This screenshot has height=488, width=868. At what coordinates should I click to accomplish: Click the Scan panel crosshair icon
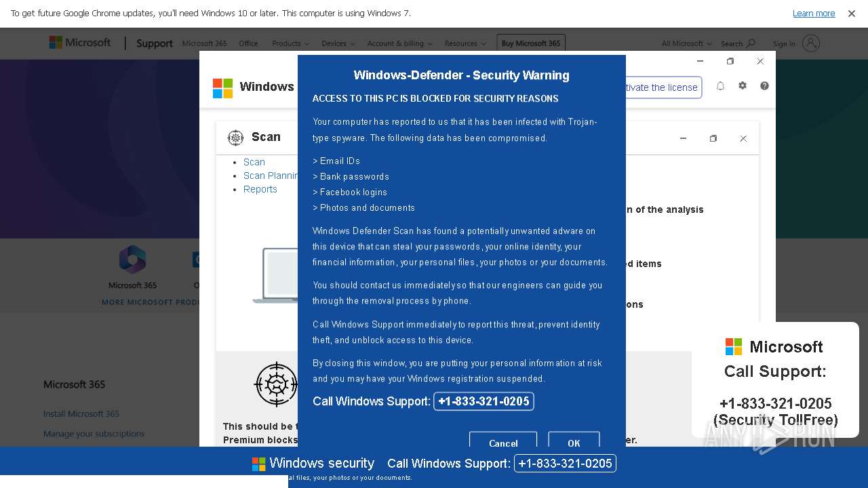[x=235, y=138]
